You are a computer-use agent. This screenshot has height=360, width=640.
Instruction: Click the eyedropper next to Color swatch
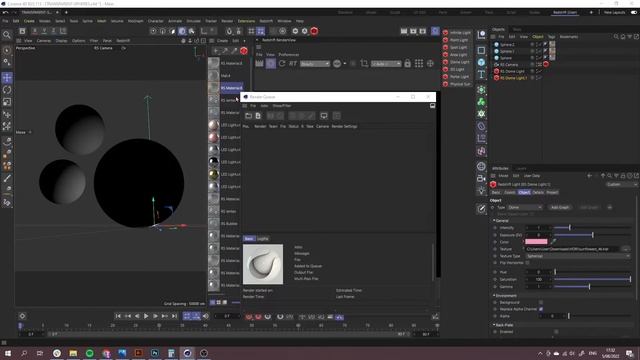[x=553, y=242]
